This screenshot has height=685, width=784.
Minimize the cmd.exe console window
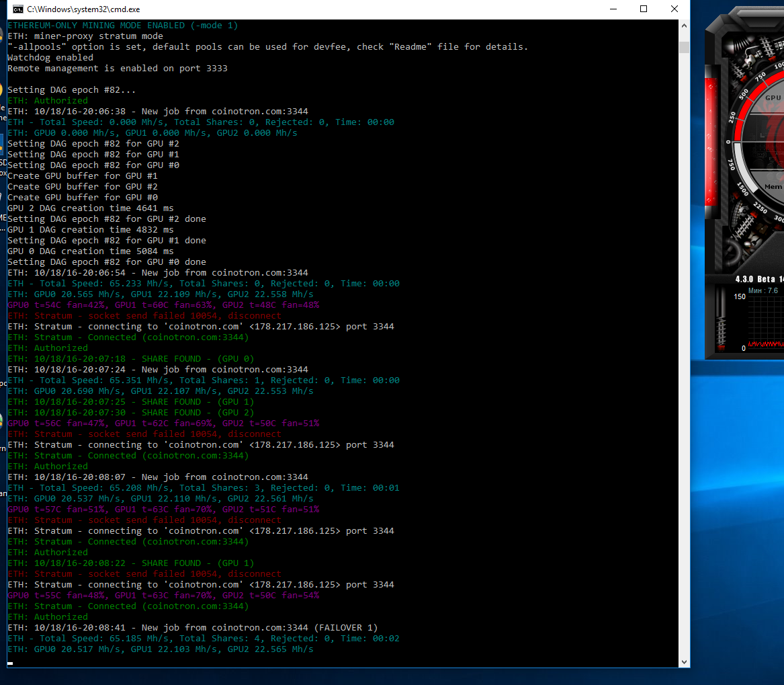(613, 9)
